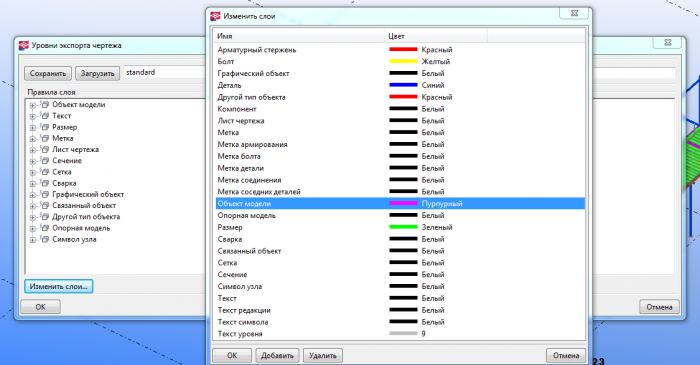Image resolution: width=700 pixels, height=365 pixels.
Task: Click the Изменить слои dialog title icon
Action: click(215, 16)
